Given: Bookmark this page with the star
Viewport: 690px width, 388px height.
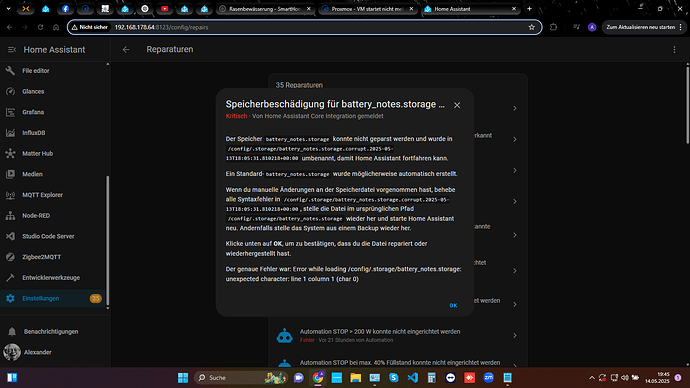Looking at the screenshot, I should point(532,27).
